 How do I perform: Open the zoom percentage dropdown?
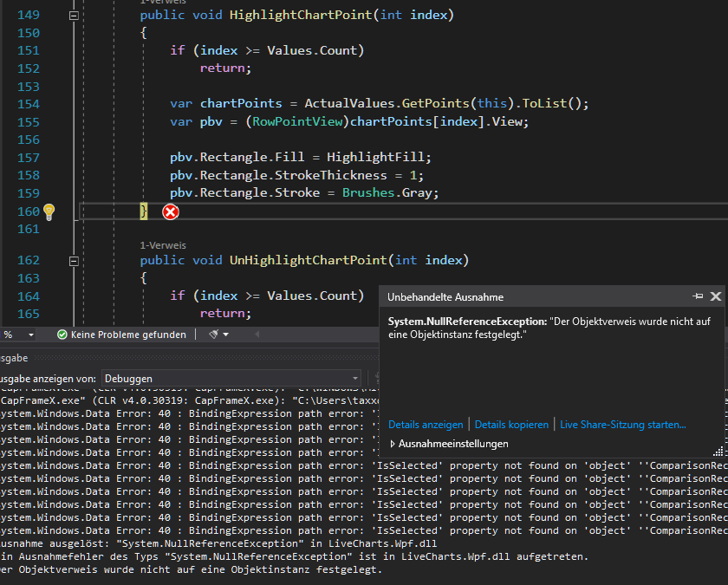pos(31,335)
